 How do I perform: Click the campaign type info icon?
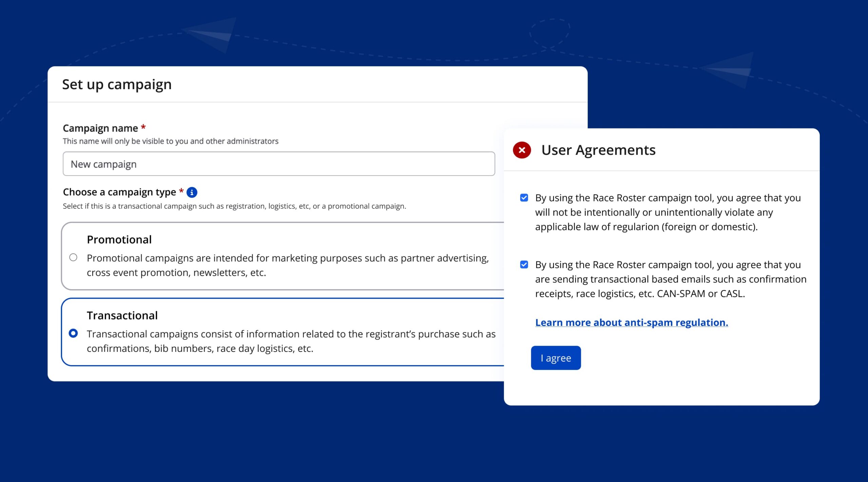pyautogui.click(x=192, y=193)
